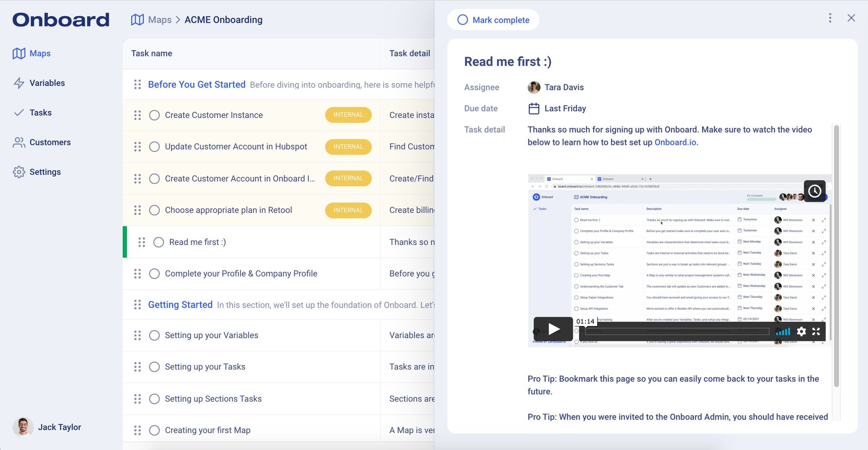Toggle Mark complete on the task panel
The image size is (868, 450).
point(493,20)
